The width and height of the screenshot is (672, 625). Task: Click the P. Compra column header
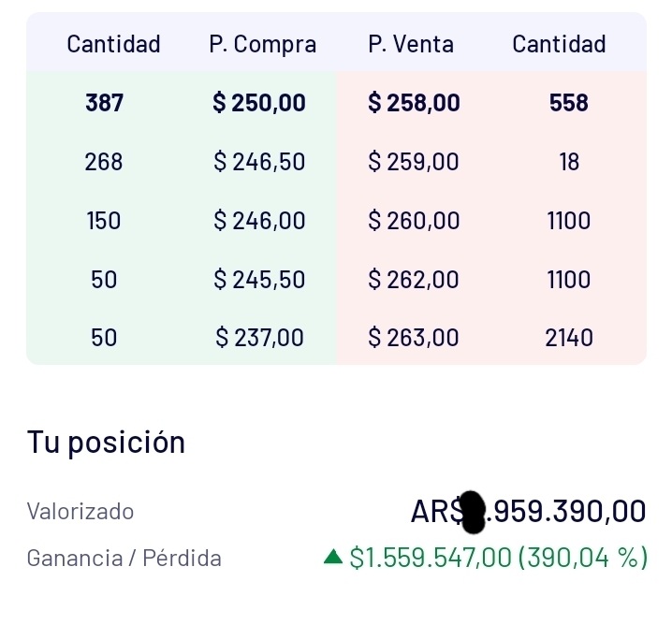point(263,44)
